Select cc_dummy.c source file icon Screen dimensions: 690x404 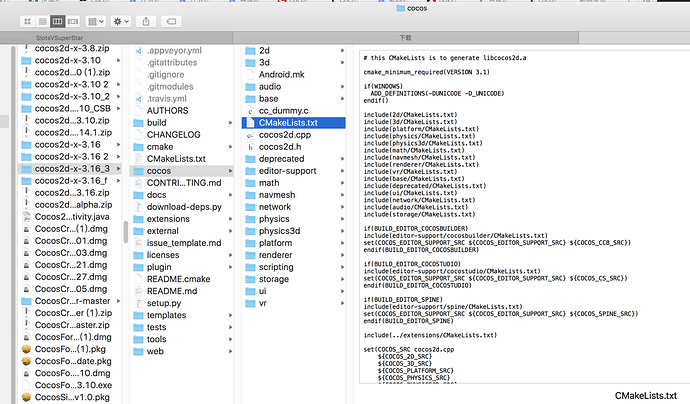pos(250,111)
